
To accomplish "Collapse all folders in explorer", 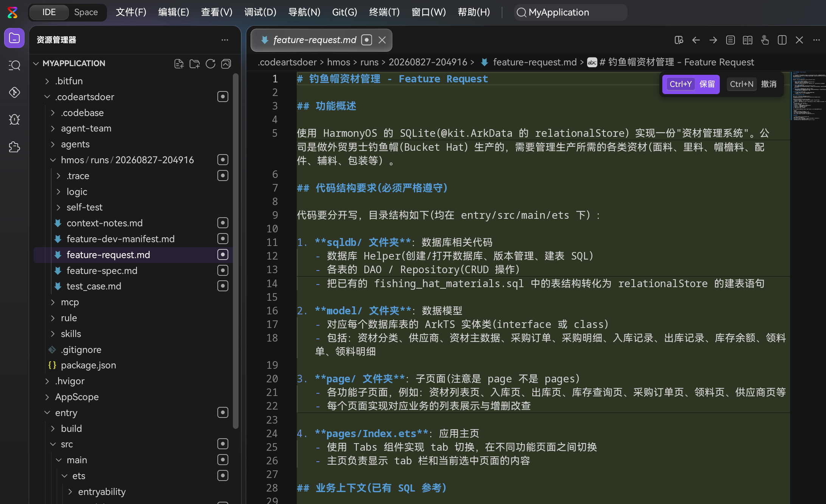I will click(226, 63).
